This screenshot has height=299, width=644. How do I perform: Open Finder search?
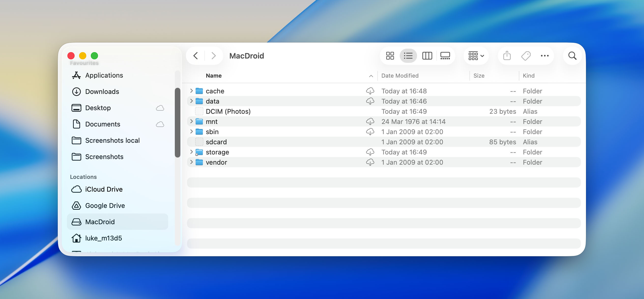point(572,56)
